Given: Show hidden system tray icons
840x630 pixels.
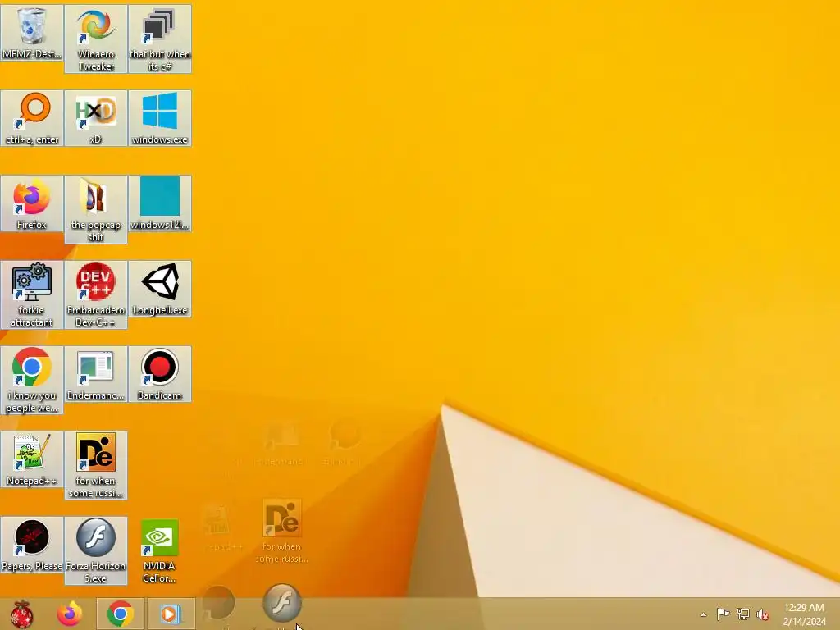Looking at the screenshot, I should [703, 614].
